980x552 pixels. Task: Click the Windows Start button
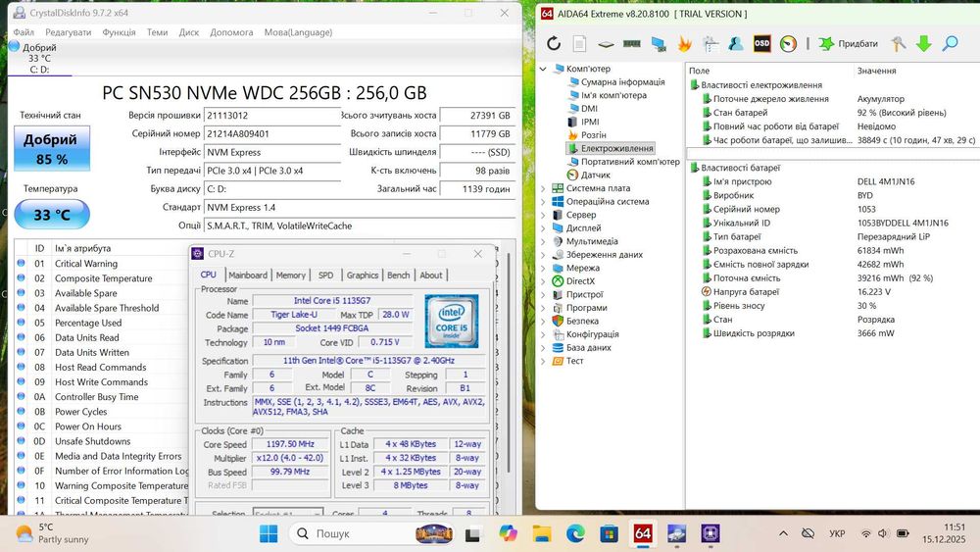tap(269, 533)
